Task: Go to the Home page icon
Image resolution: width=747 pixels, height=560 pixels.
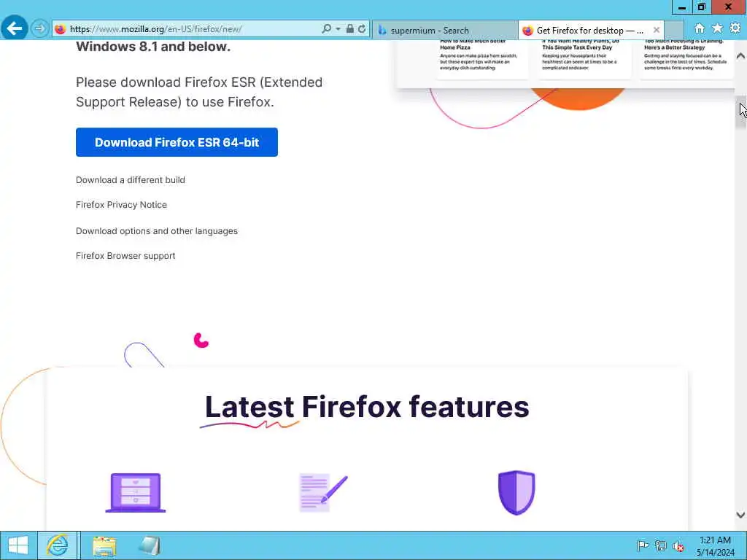Action: 699,28
